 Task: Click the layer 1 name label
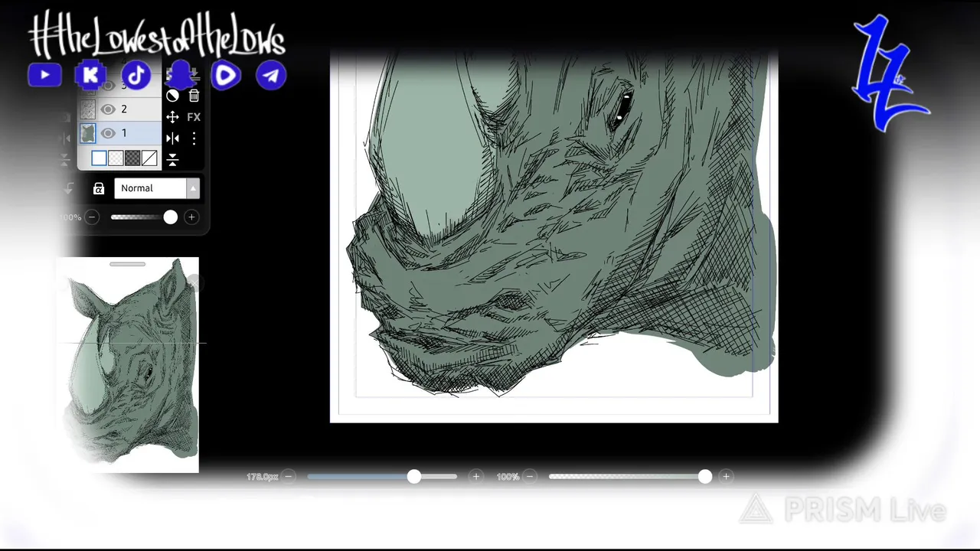click(124, 133)
